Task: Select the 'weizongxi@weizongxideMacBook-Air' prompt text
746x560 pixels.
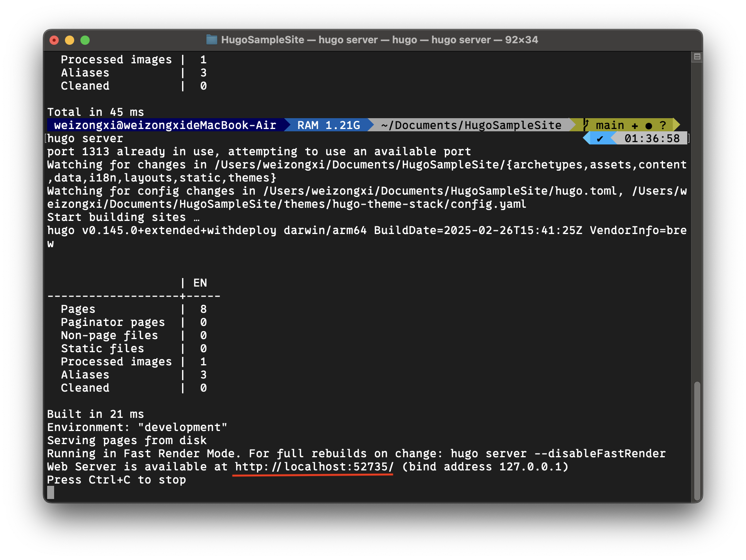Action: (x=165, y=125)
